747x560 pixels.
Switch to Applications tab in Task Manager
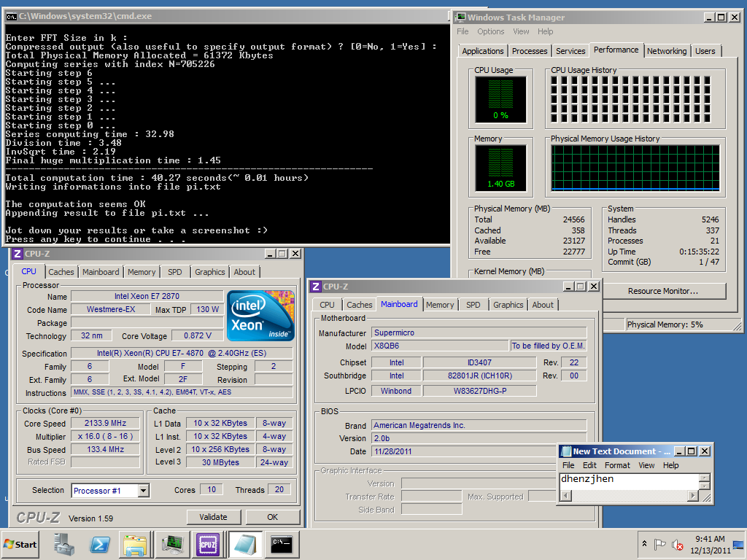tap(483, 51)
